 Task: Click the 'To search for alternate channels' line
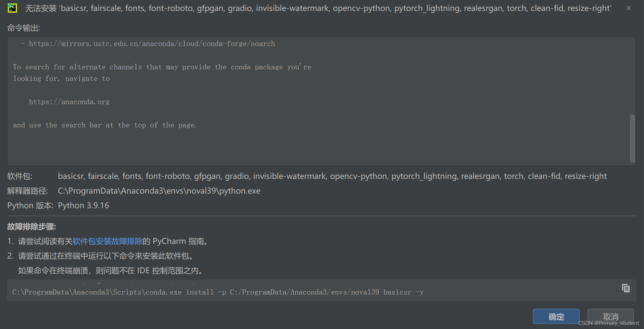pyautogui.click(x=162, y=67)
